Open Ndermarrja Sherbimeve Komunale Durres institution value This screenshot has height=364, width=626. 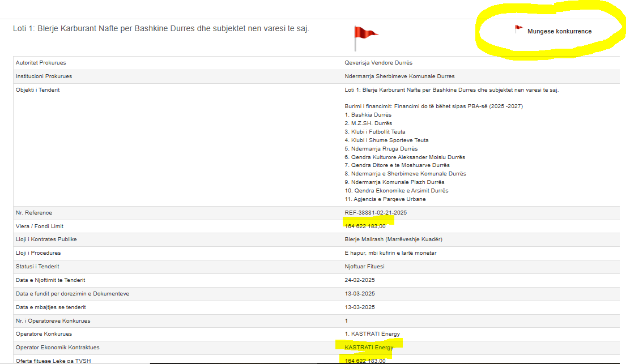399,76
